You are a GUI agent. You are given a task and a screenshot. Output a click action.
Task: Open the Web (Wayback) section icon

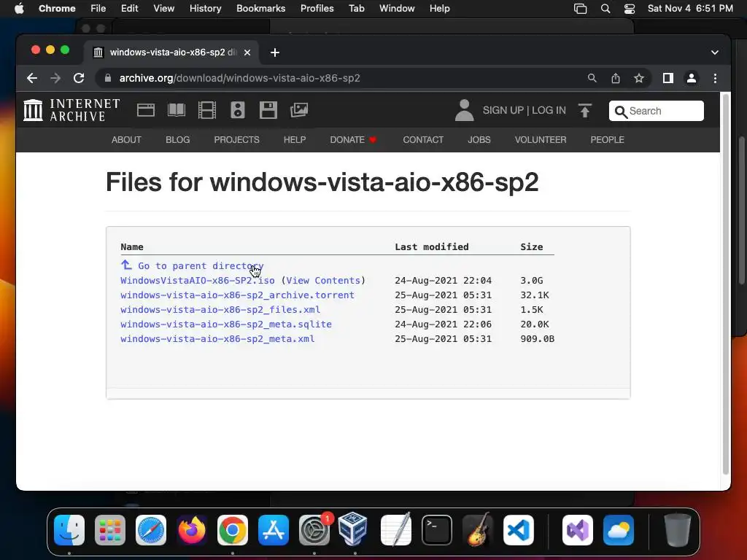(146, 110)
